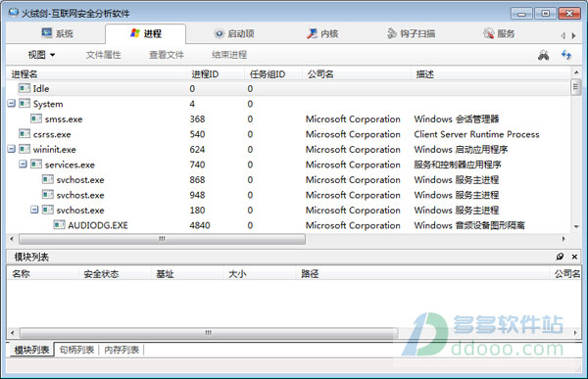
Task: Click the icon of svchost.exe PID 180
Action: click(x=48, y=210)
